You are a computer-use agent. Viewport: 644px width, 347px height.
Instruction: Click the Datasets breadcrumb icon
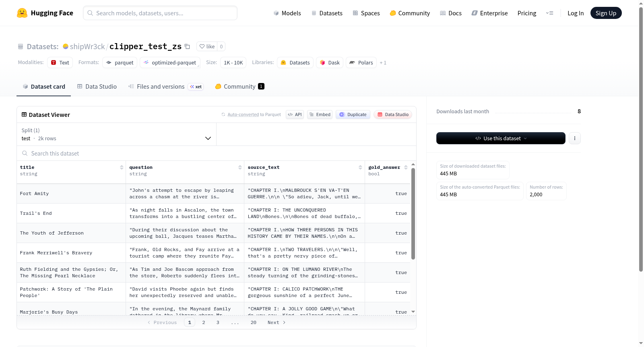pyautogui.click(x=21, y=46)
